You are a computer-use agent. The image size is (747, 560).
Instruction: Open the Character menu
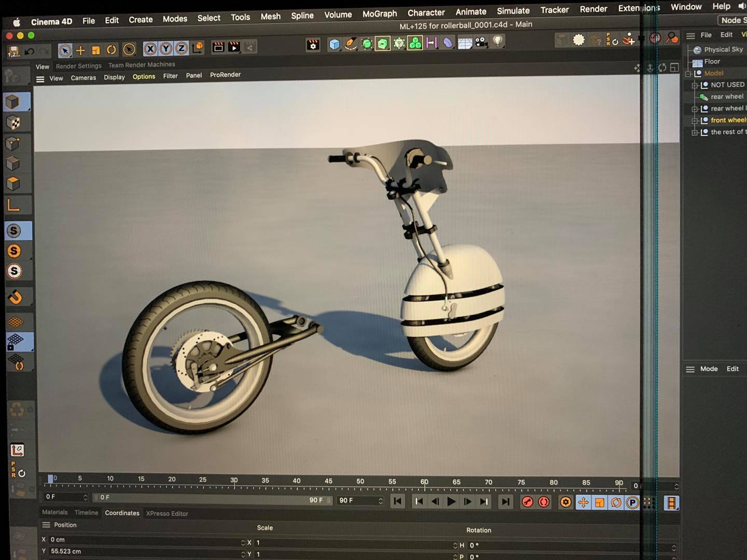426,12
